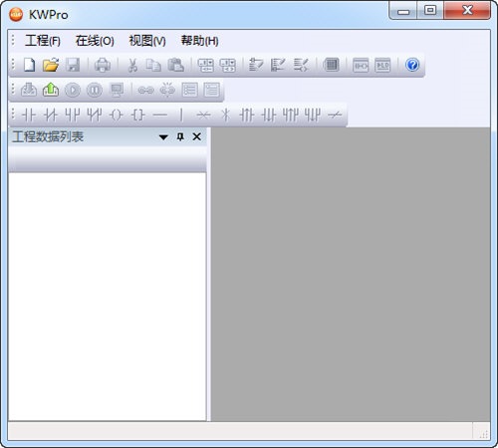Click the chip compile icon
Screen dimensions: 498x448
(332, 65)
